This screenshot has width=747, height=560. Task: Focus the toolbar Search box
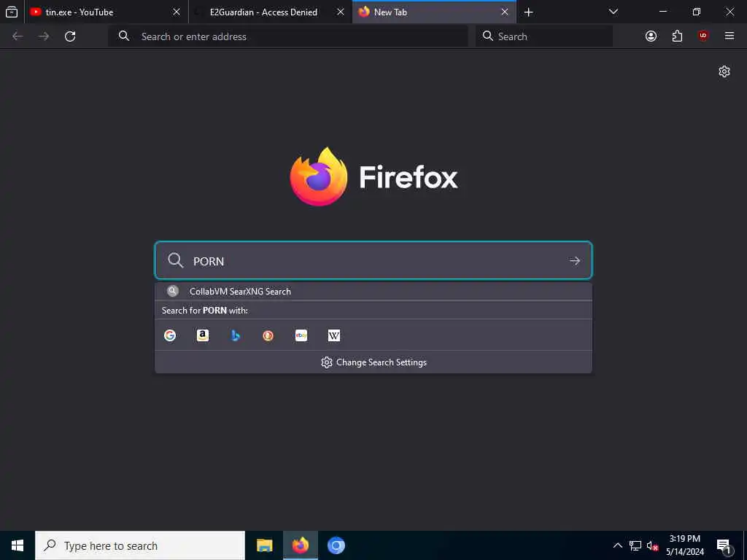[x=544, y=36]
